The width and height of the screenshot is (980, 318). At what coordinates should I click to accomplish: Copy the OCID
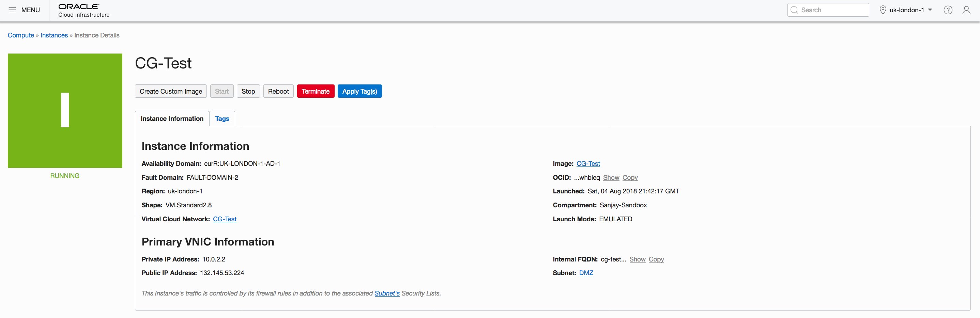click(x=630, y=177)
